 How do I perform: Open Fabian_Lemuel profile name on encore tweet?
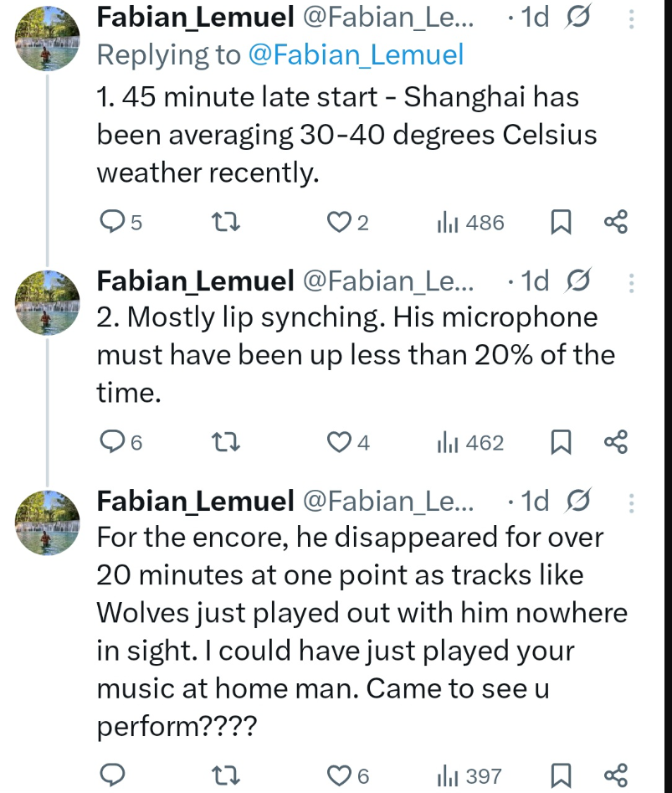pyautogui.click(x=195, y=501)
